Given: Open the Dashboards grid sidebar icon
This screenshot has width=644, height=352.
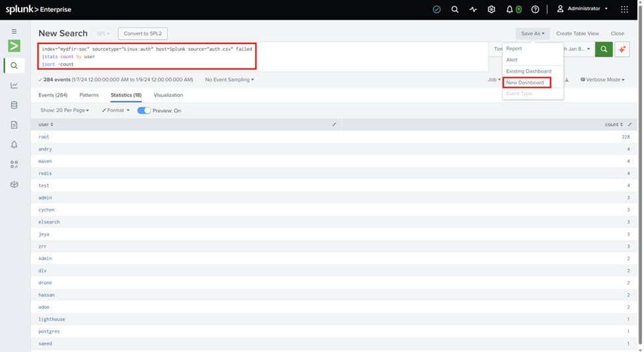Looking at the screenshot, I should (14, 164).
